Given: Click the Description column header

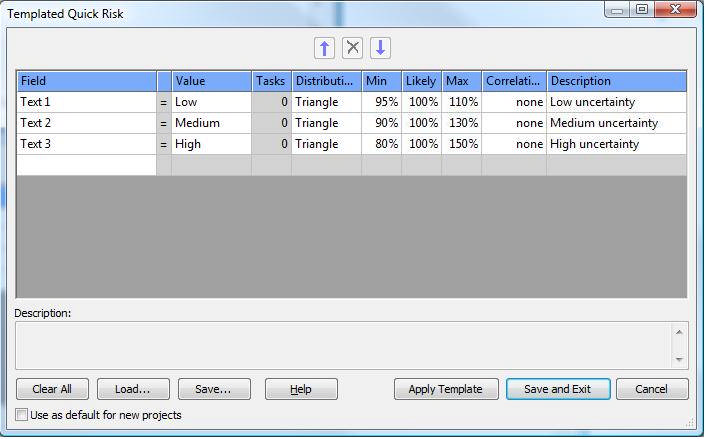Looking at the screenshot, I should click(x=616, y=81).
